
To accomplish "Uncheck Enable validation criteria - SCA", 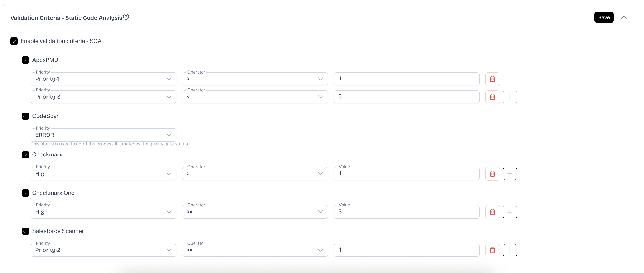I will click(14, 41).
